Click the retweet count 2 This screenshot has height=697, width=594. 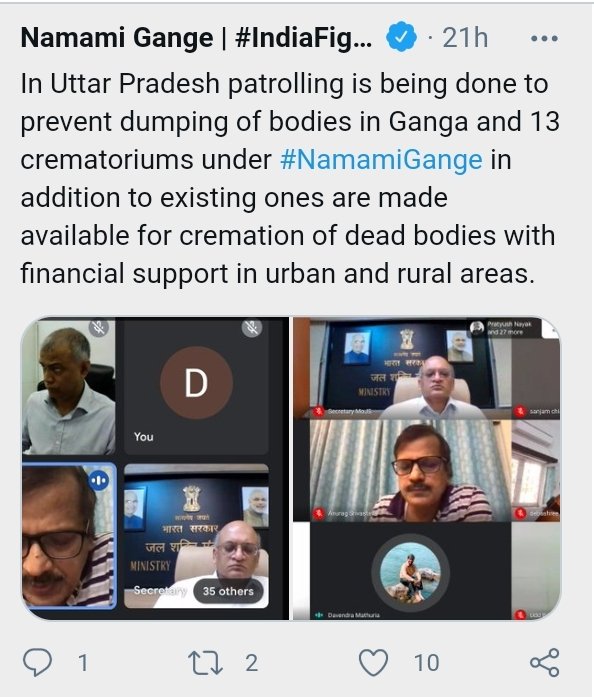coord(252,663)
